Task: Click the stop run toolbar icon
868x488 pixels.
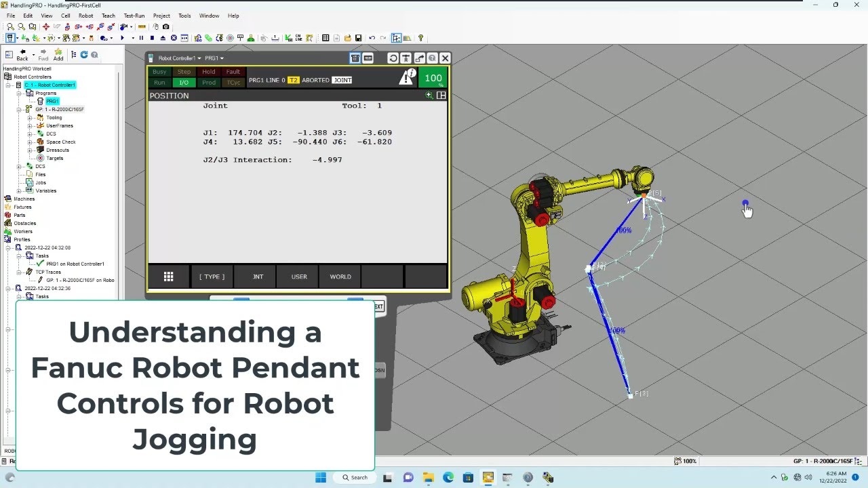Action: (152, 38)
